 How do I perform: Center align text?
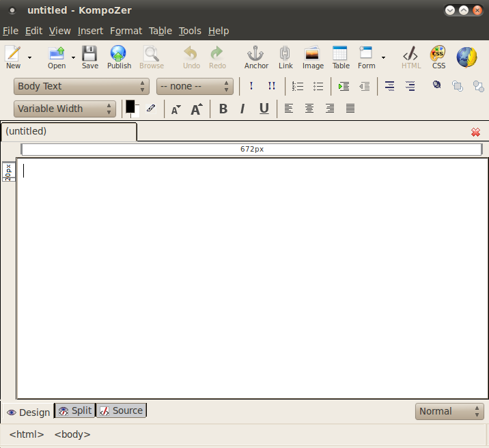tap(309, 109)
